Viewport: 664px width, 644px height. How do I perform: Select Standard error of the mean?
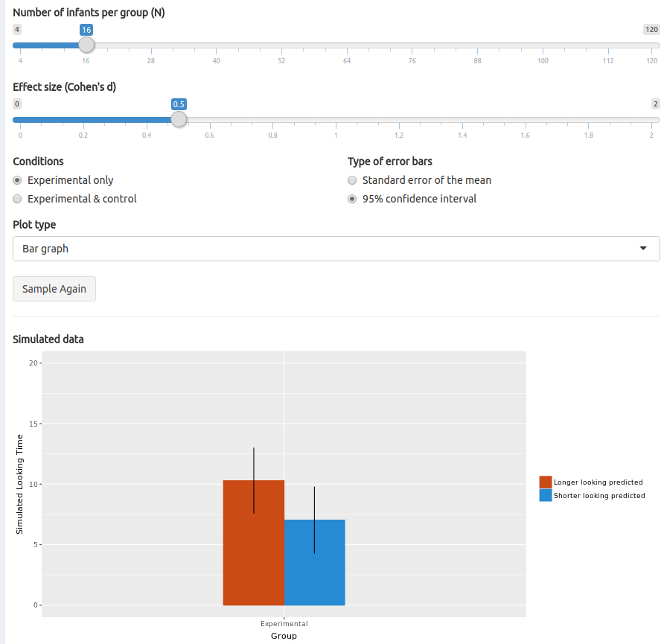pyautogui.click(x=352, y=180)
